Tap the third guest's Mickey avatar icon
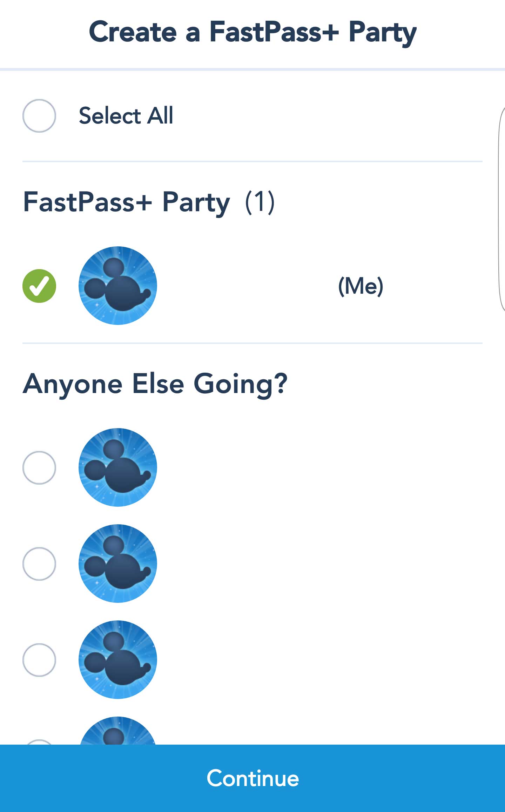The image size is (505, 812). pyautogui.click(x=118, y=660)
